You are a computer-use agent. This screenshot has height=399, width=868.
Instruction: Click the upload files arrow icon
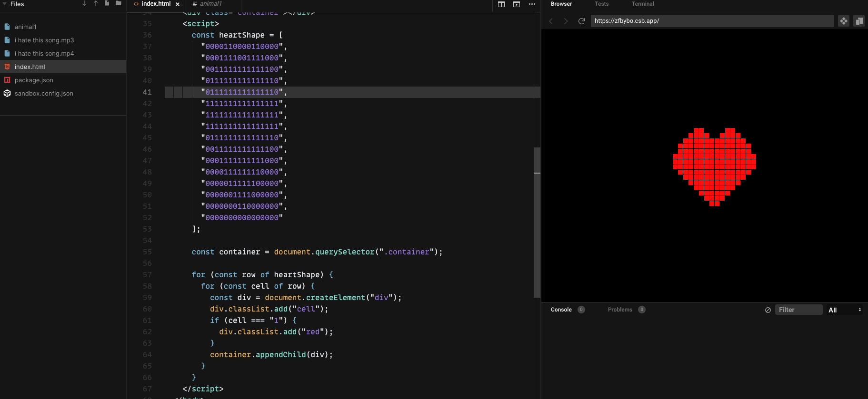click(x=96, y=4)
